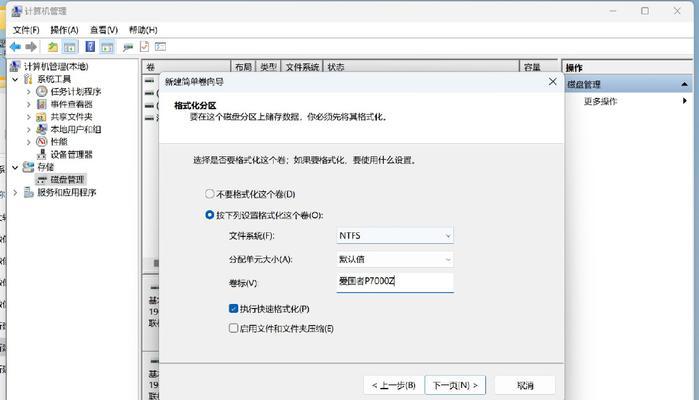Image resolution: width=699 pixels, height=400 pixels.
Task: Select 设备管理器 in the tree
Action: coord(71,154)
